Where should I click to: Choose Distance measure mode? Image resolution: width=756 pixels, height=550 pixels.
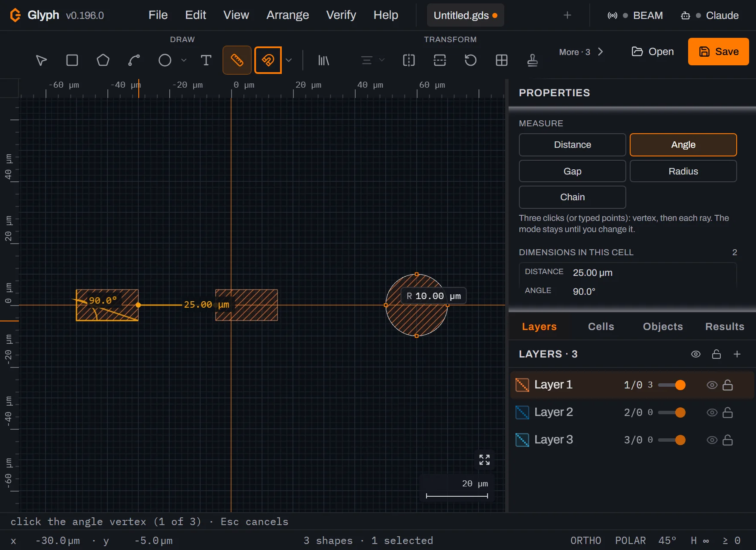(x=572, y=145)
